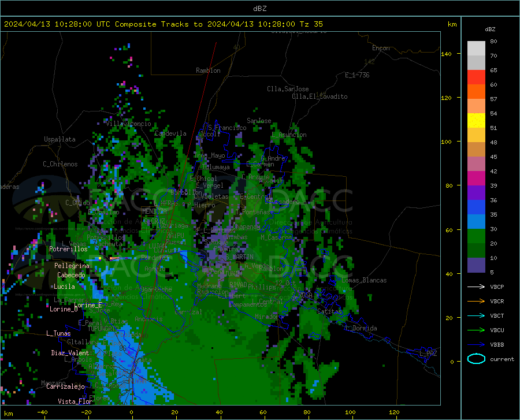Screen dimensions: 520x420
Task: Click the blue VBBB arrow in legend
Action: (x=476, y=344)
